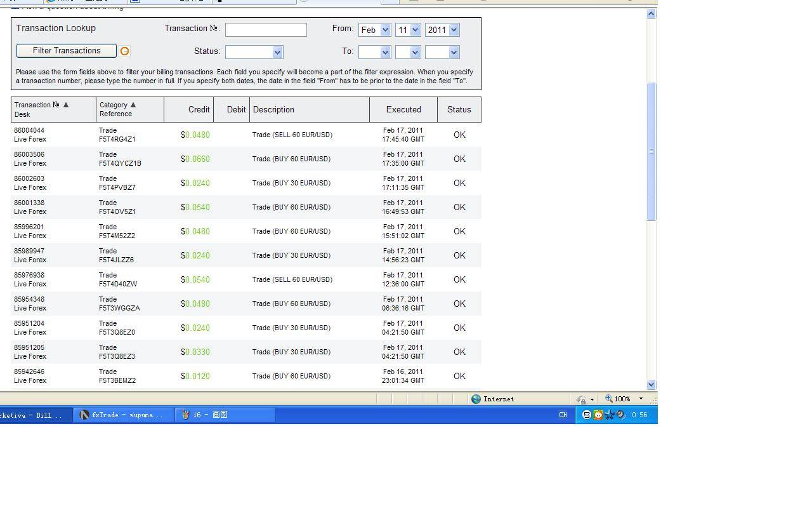Click credit amount $0.0330
The height and width of the screenshot is (508, 812).
[x=195, y=352]
